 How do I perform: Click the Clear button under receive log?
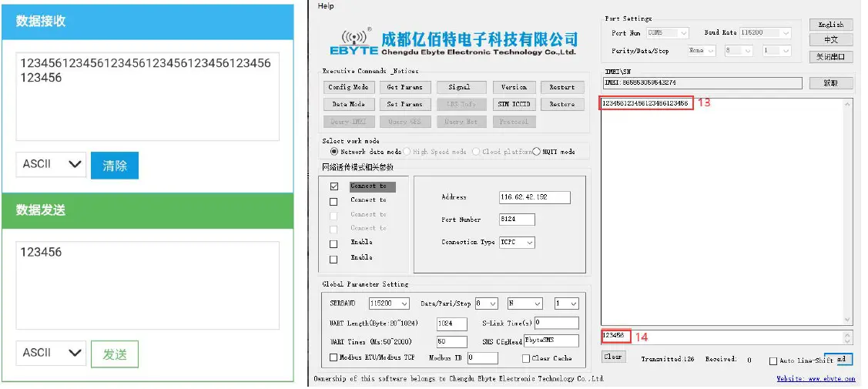pyautogui.click(x=613, y=357)
